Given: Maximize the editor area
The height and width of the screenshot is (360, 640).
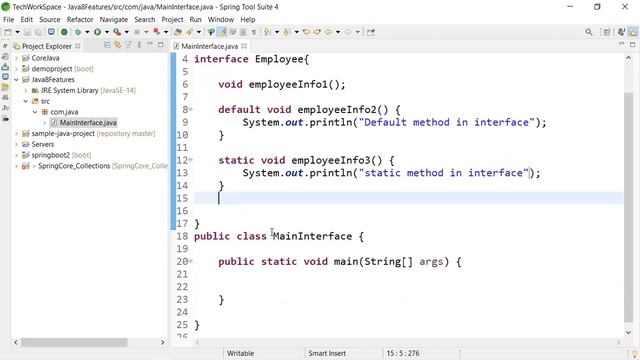Looking at the screenshot, I should [633, 44].
